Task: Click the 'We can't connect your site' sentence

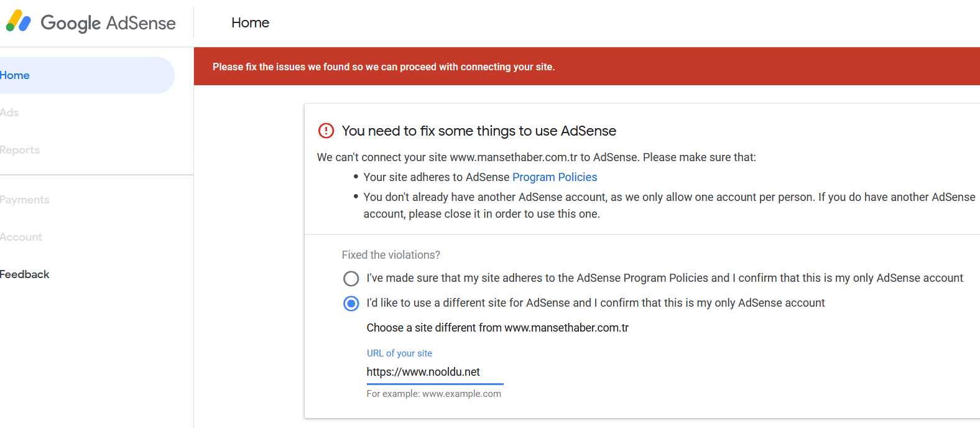Action: [x=536, y=157]
